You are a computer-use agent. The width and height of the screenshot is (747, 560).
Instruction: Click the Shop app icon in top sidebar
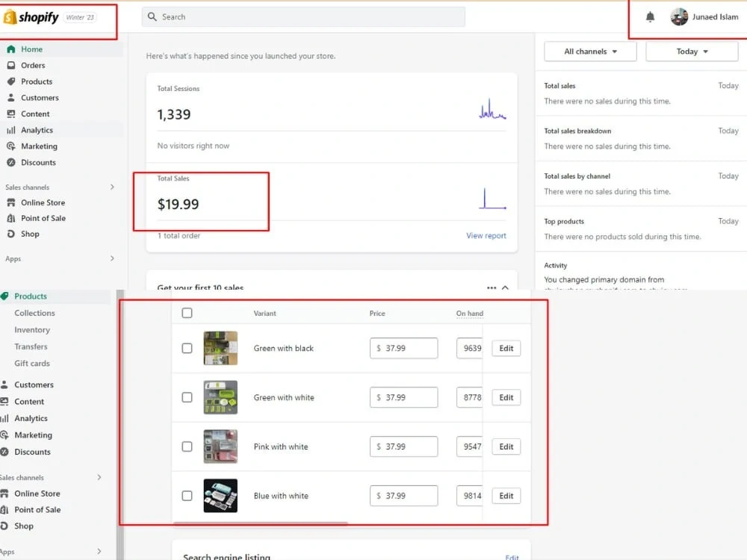click(x=11, y=234)
